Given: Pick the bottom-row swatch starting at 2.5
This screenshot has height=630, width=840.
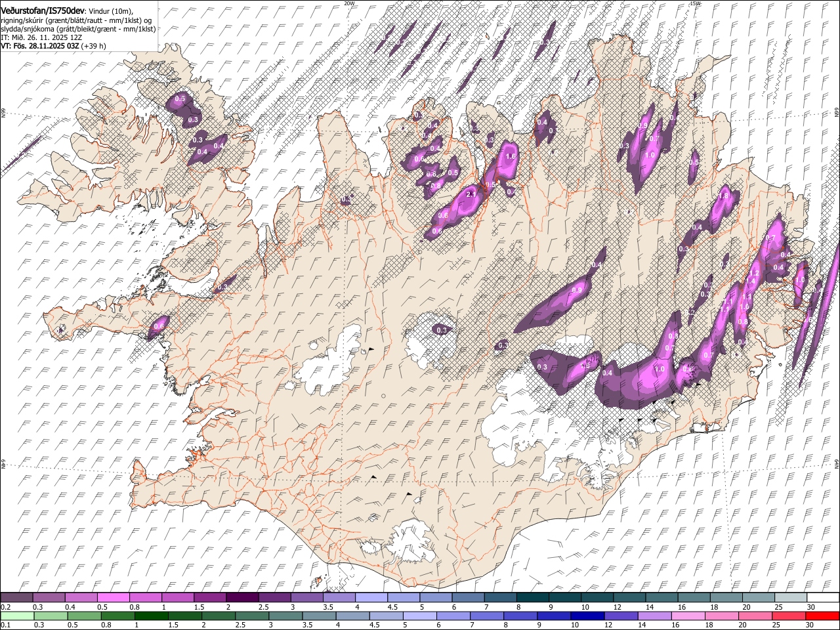Looking at the screenshot, I should (x=251, y=616).
